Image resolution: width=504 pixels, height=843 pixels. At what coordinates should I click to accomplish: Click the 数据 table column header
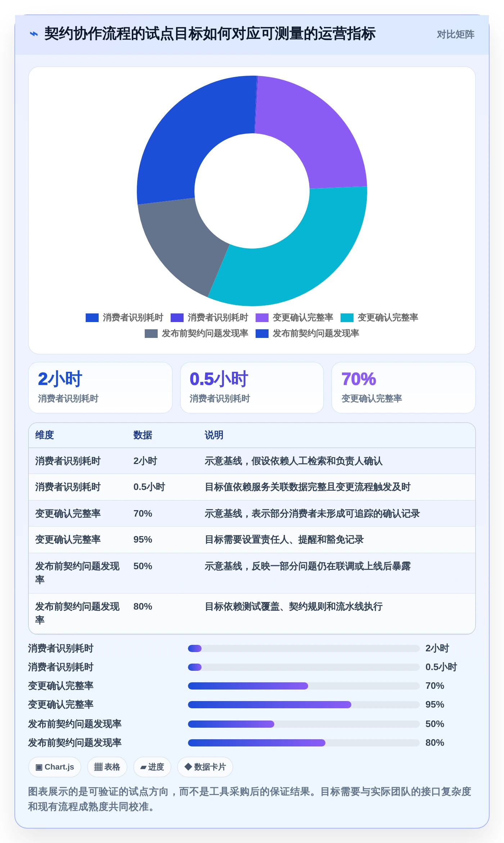(x=143, y=435)
